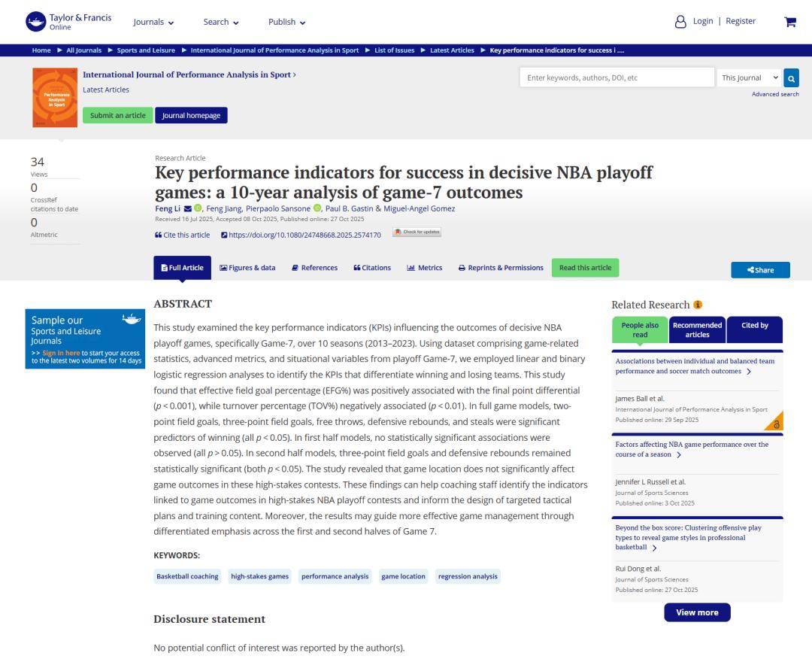Image resolution: width=812 pixels, height=659 pixels.
Task: Click Feng Li's email envelope icon
Action: [188, 208]
